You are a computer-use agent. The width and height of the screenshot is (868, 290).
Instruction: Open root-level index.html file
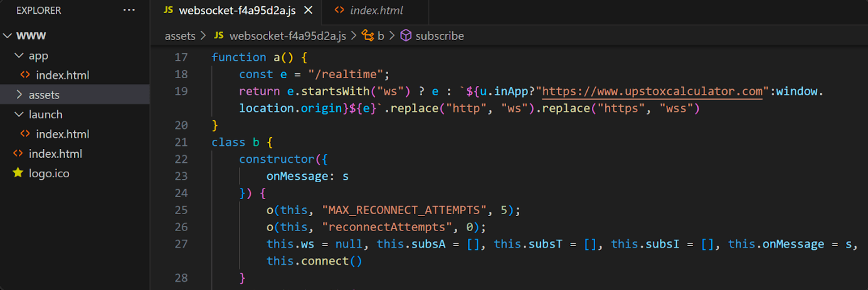click(55, 153)
